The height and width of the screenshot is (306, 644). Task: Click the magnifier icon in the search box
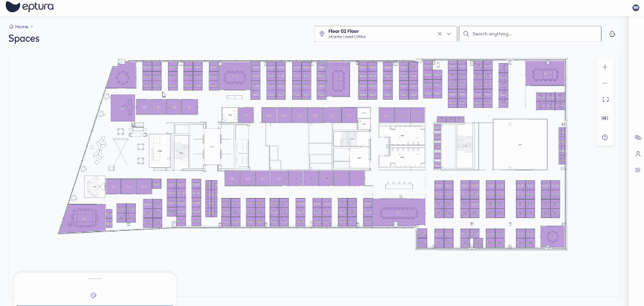click(x=466, y=34)
